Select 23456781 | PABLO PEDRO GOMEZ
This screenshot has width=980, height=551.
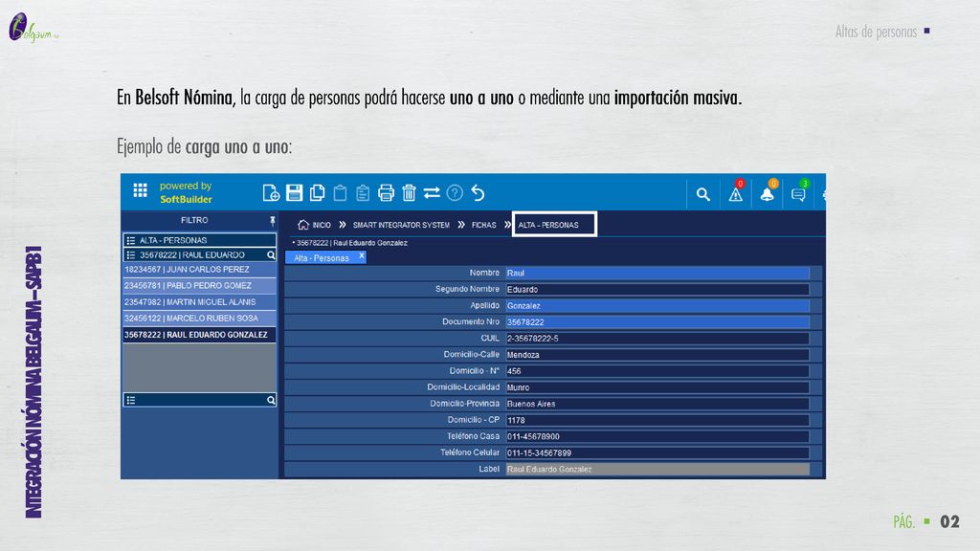pos(199,285)
